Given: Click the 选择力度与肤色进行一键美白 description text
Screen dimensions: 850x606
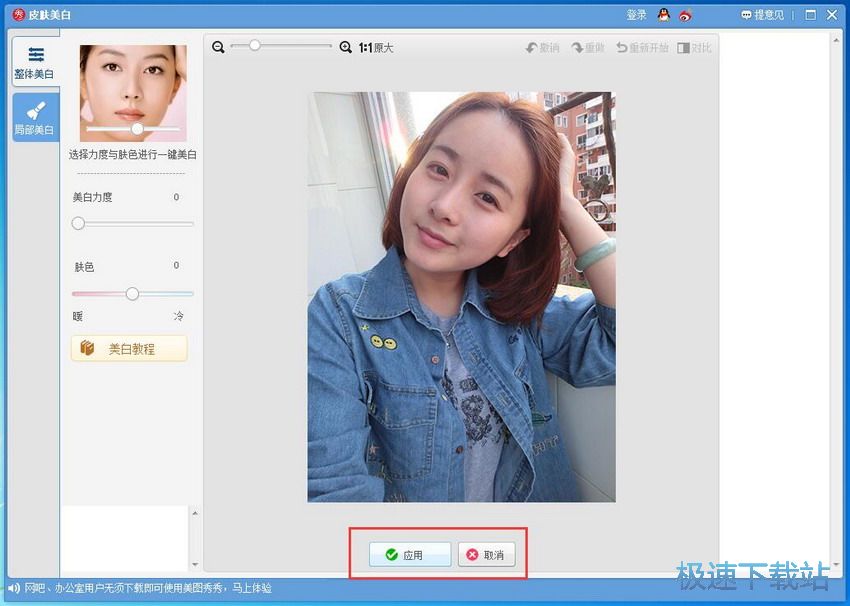Looking at the screenshot, I should [x=133, y=155].
